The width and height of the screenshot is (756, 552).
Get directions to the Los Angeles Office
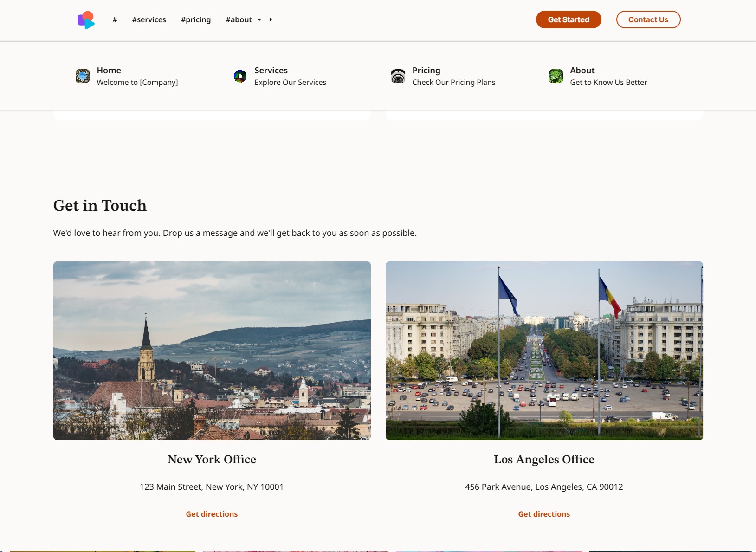(544, 514)
